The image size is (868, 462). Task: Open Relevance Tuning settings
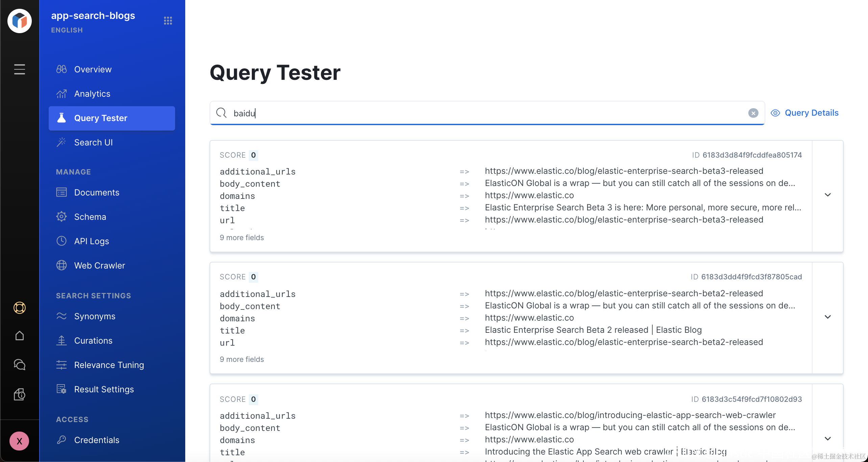tap(109, 365)
